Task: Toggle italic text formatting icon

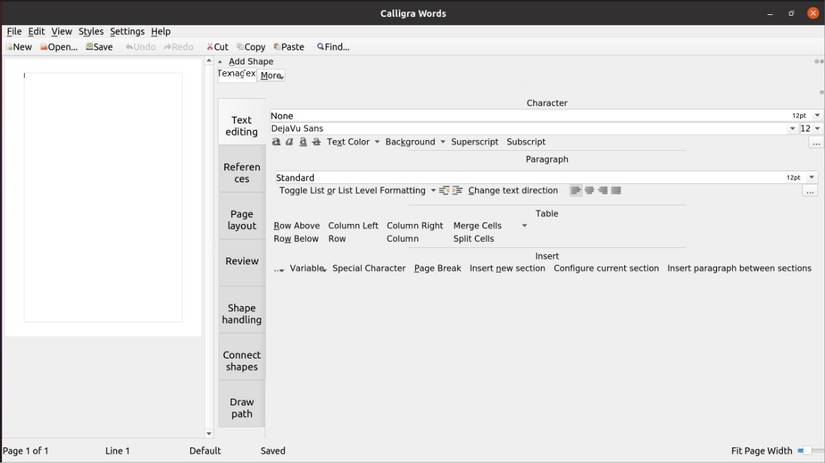Action: [289, 142]
